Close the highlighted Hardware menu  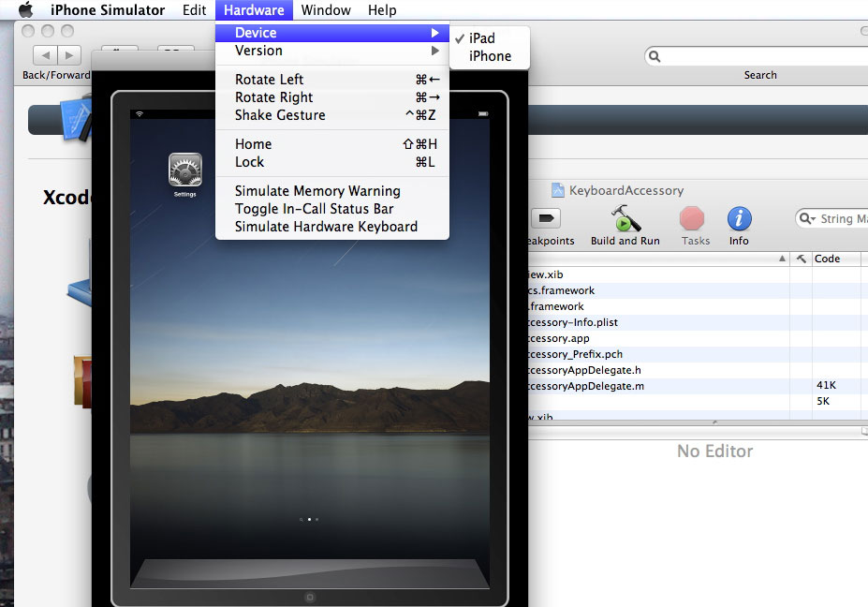coord(254,10)
